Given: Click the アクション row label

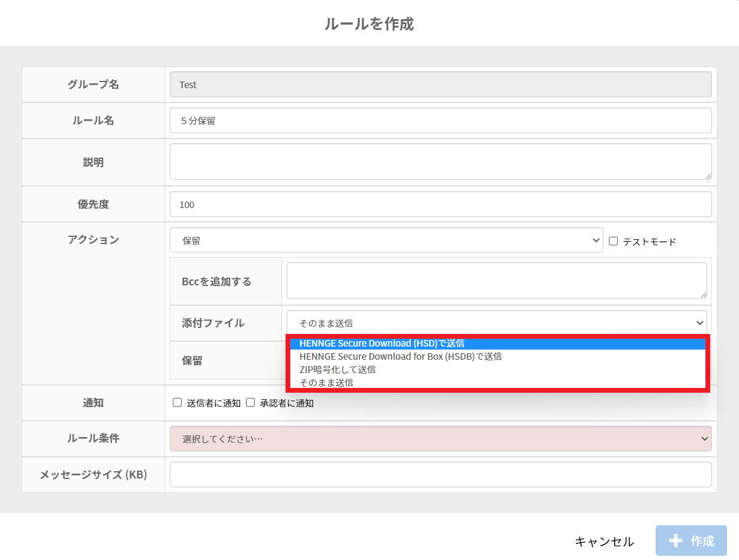Looking at the screenshot, I should [93, 240].
